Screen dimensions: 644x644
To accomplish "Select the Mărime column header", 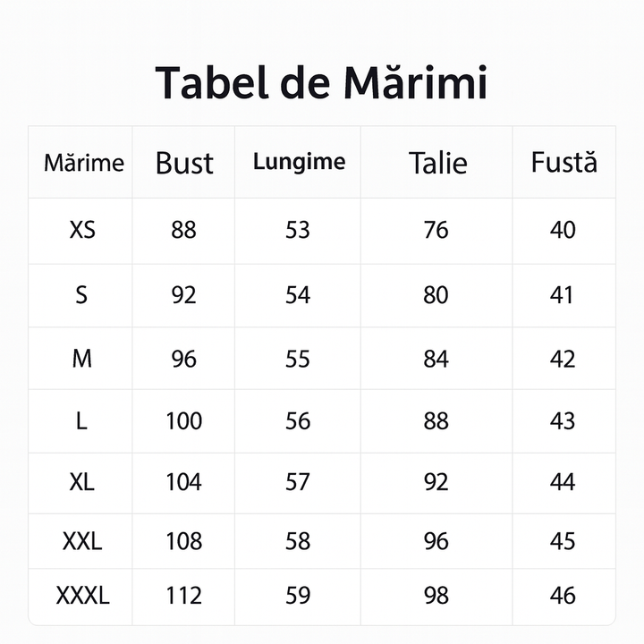I will pyautogui.click(x=83, y=163).
